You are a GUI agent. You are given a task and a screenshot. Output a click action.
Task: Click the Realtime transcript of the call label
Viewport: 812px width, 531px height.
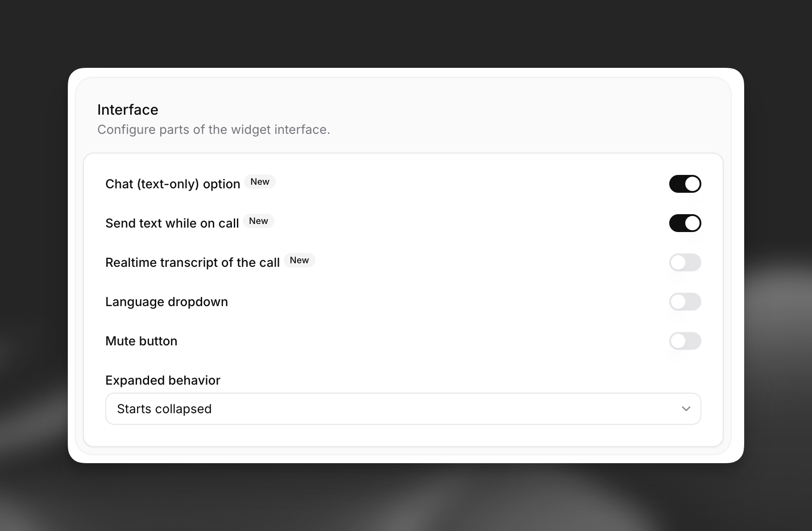click(x=192, y=262)
